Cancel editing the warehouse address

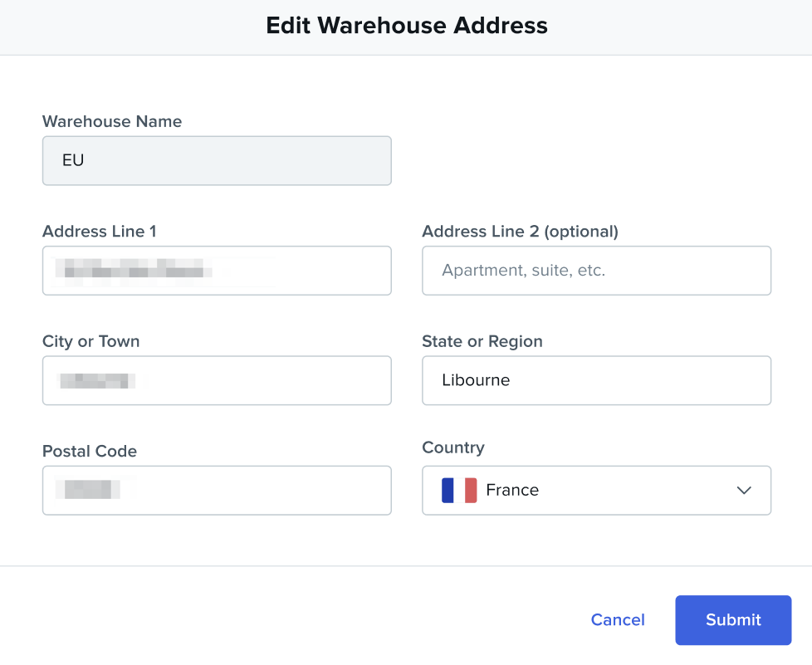(618, 620)
